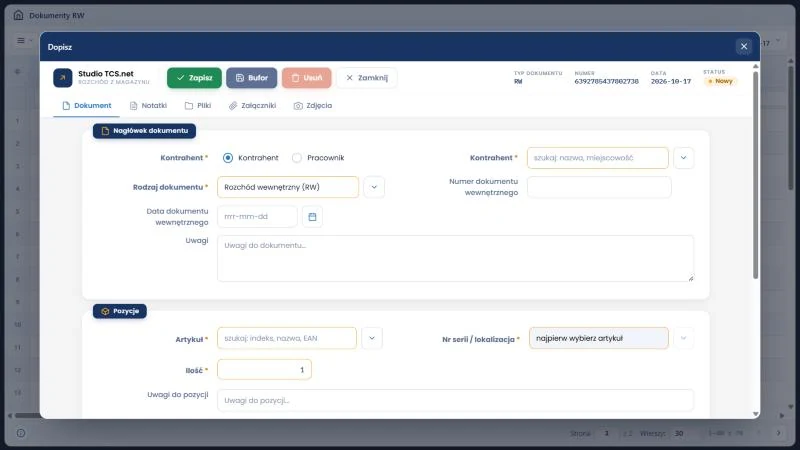The image size is (800, 450).
Task: Click the Data dokumentu wewnętrznego date field
Action: click(257, 217)
